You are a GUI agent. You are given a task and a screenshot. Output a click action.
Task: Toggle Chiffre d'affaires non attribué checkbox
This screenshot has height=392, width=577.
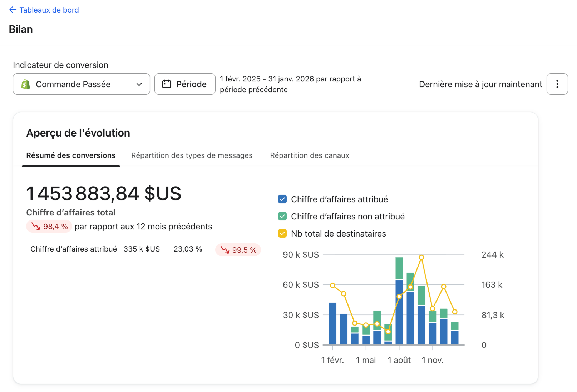pos(282,216)
